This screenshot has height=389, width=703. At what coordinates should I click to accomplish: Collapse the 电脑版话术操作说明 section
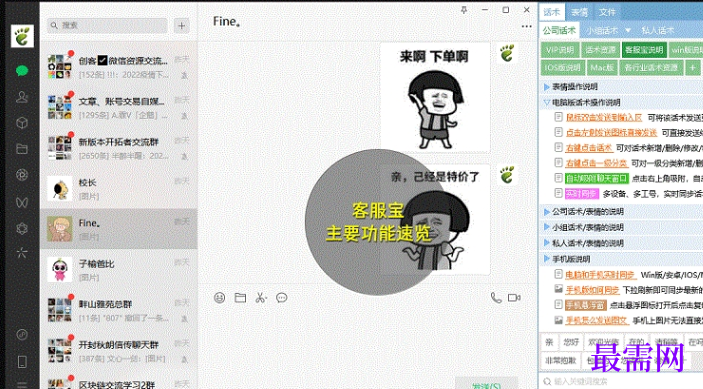547,102
